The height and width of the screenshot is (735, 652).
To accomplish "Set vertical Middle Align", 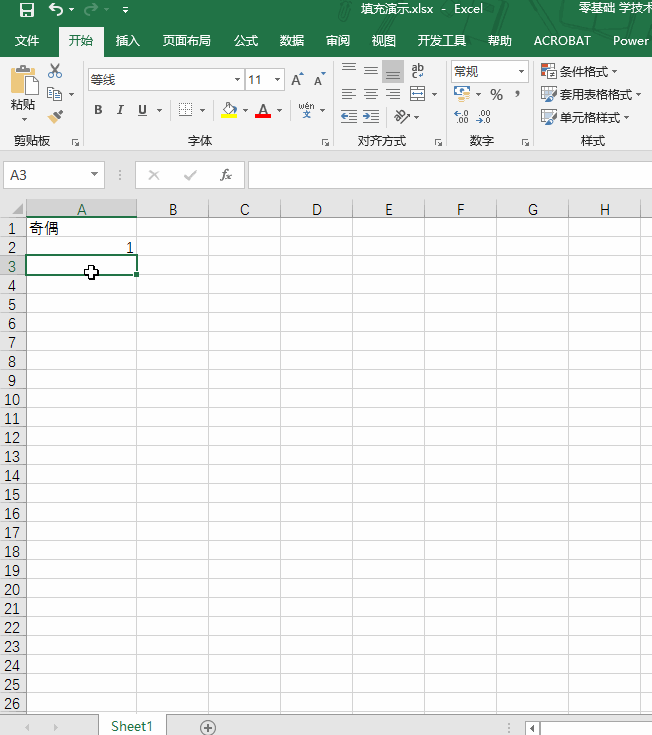I will [371, 71].
